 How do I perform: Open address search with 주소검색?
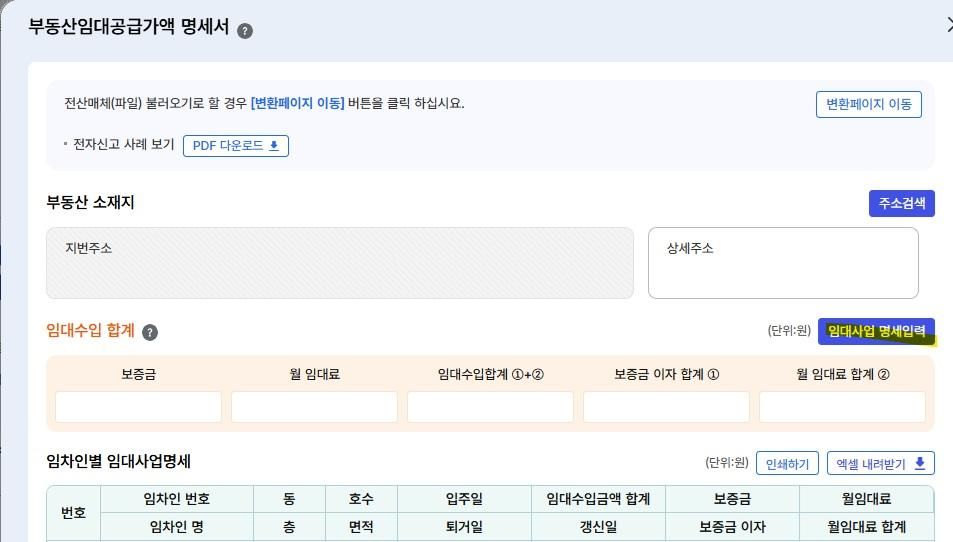coord(901,203)
